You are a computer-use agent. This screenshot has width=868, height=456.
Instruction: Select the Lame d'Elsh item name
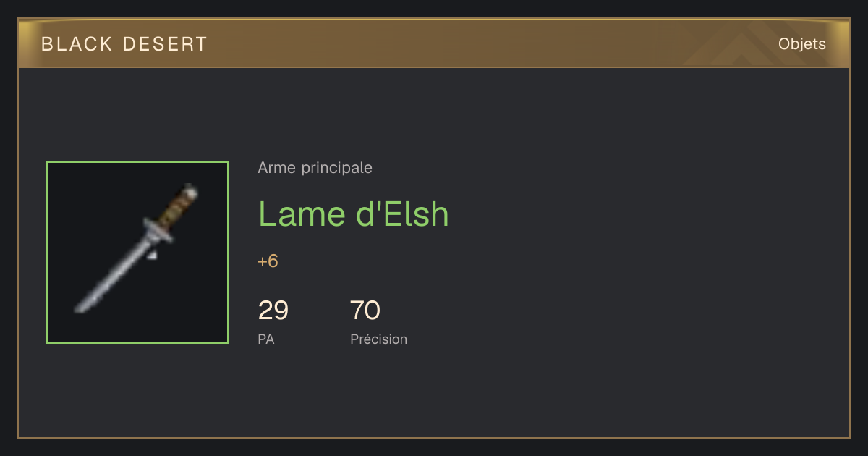(x=354, y=214)
